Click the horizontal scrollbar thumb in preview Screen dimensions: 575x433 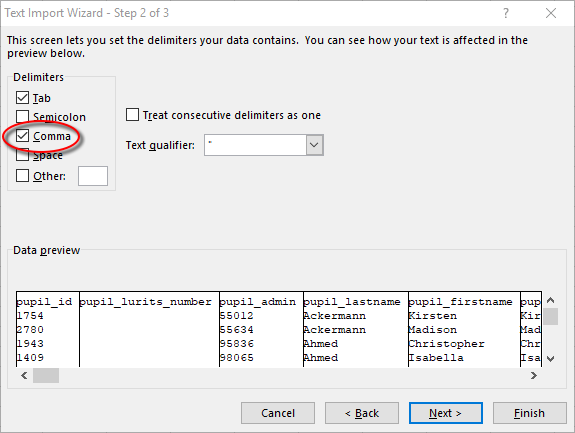pos(46,375)
